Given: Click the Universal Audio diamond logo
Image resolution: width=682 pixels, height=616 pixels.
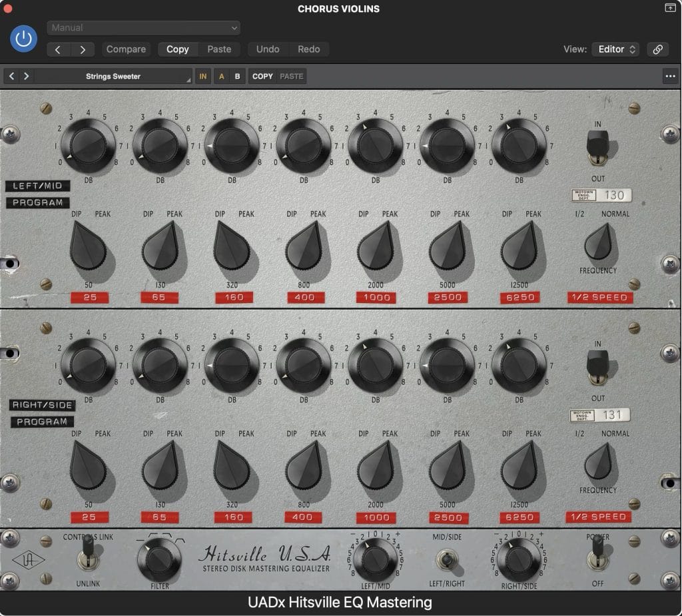Looking at the screenshot, I should (28, 560).
